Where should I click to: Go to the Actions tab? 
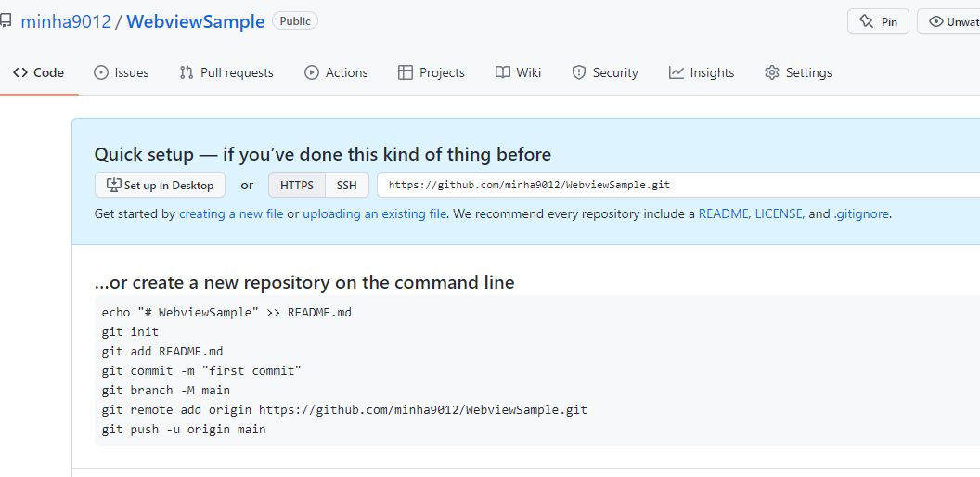[336, 72]
